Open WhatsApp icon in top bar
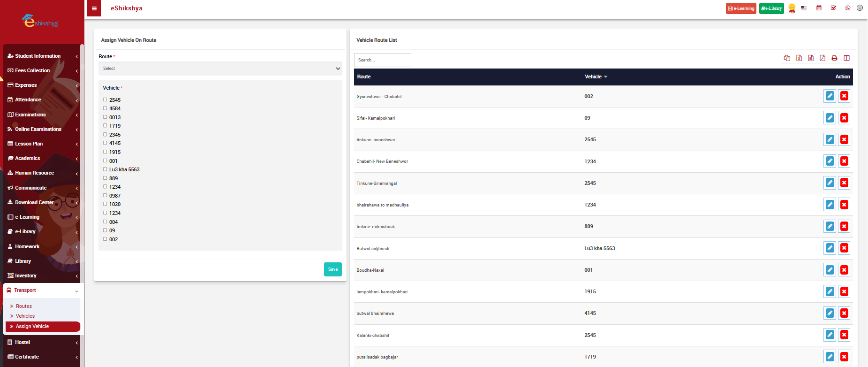Screen dimensions: 868x367 (848, 8)
